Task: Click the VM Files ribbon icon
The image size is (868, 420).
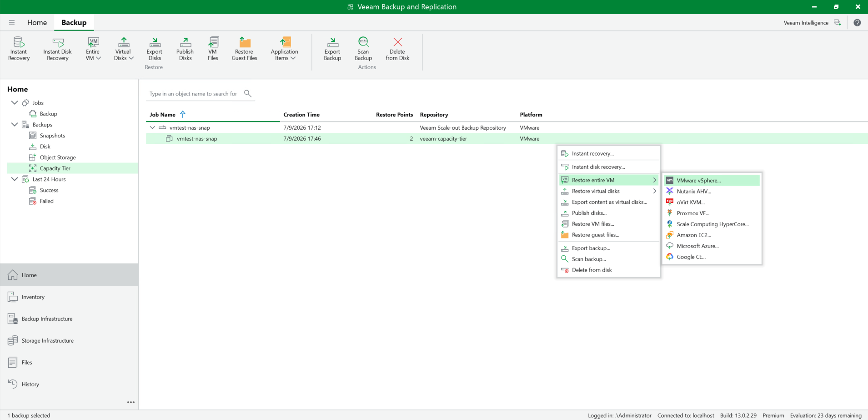Action: (x=213, y=42)
